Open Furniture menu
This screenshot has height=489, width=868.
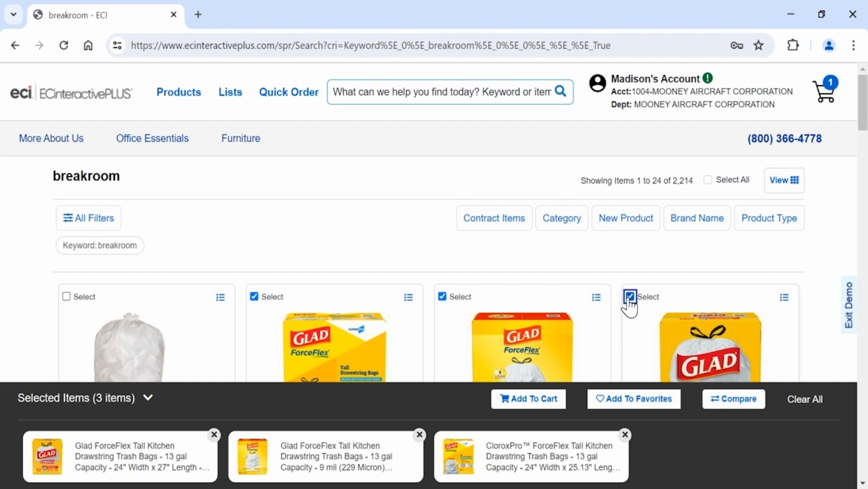[x=241, y=138]
